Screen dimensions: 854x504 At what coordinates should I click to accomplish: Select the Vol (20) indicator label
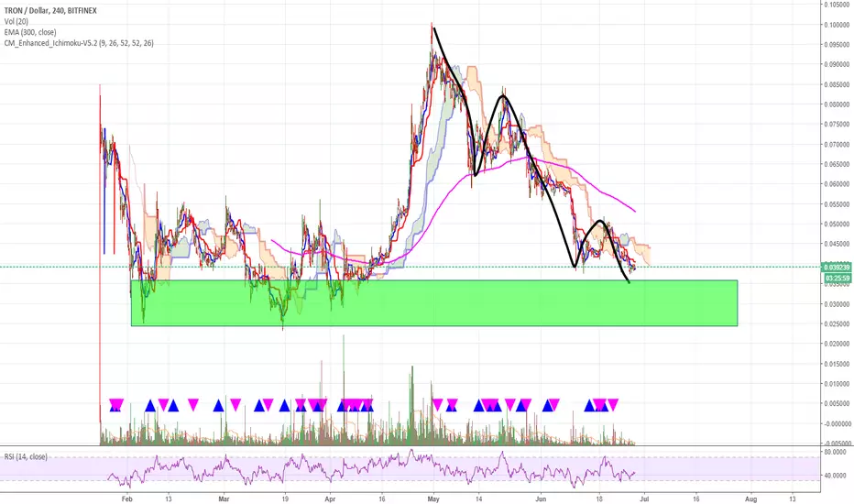pyautogui.click(x=16, y=21)
